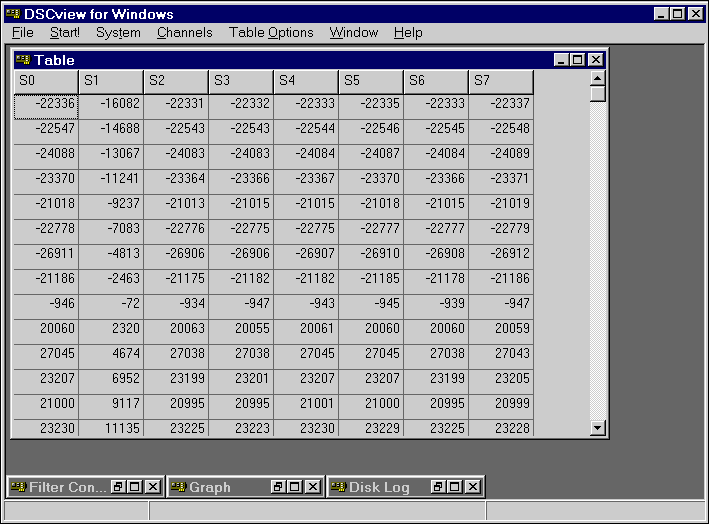Click the S6 column header

click(x=436, y=82)
